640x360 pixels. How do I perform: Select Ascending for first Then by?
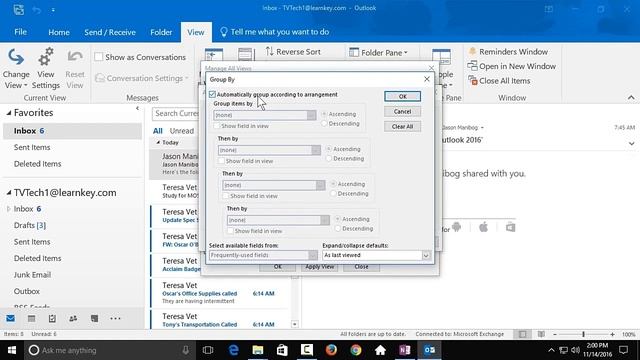pyautogui.click(x=329, y=149)
